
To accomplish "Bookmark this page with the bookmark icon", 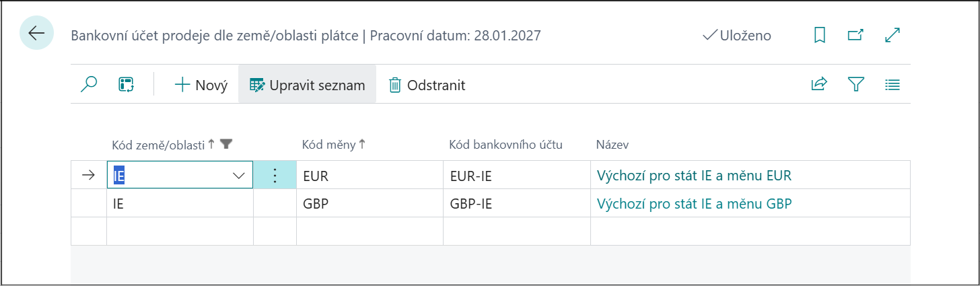I will [x=819, y=36].
